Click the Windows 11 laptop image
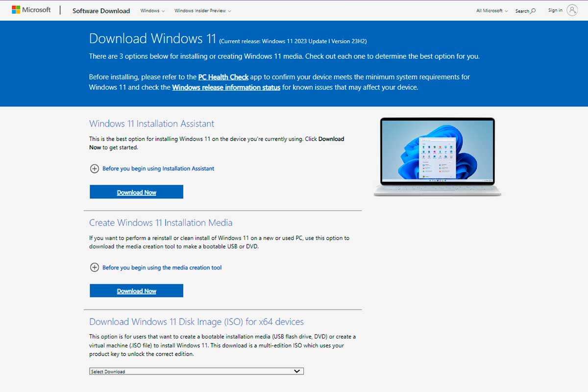This screenshot has height=392, width=588. (437, 156)
